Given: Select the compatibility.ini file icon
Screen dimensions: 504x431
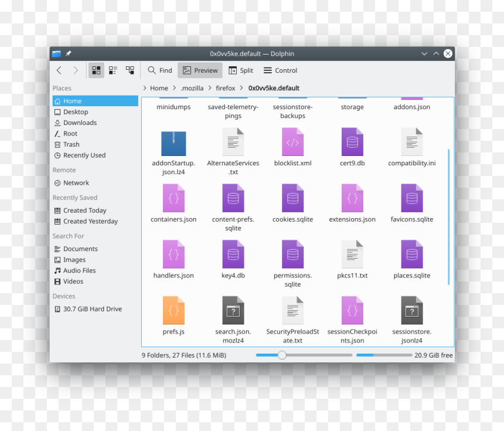Looking at the screenshot, I should (412, 142).
